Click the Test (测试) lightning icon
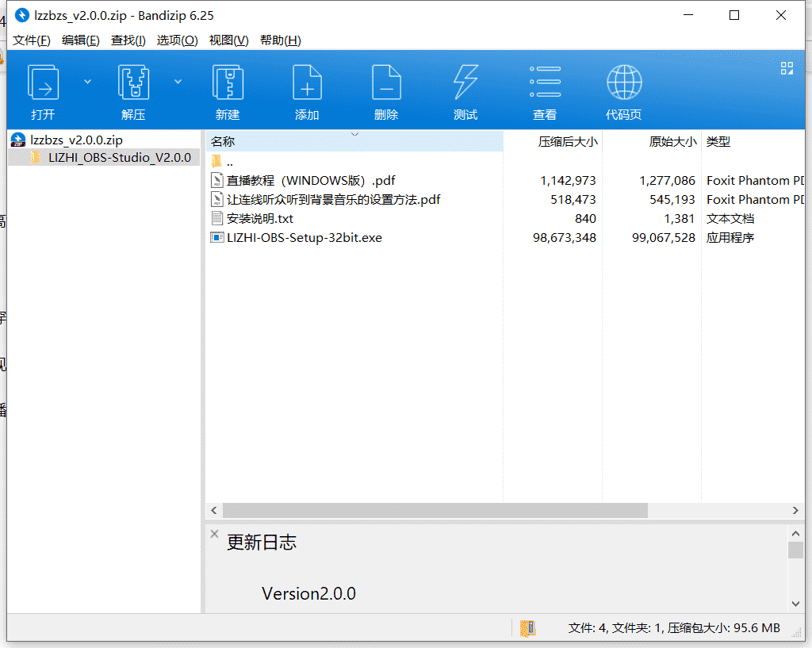 click(x=465, y=82)
